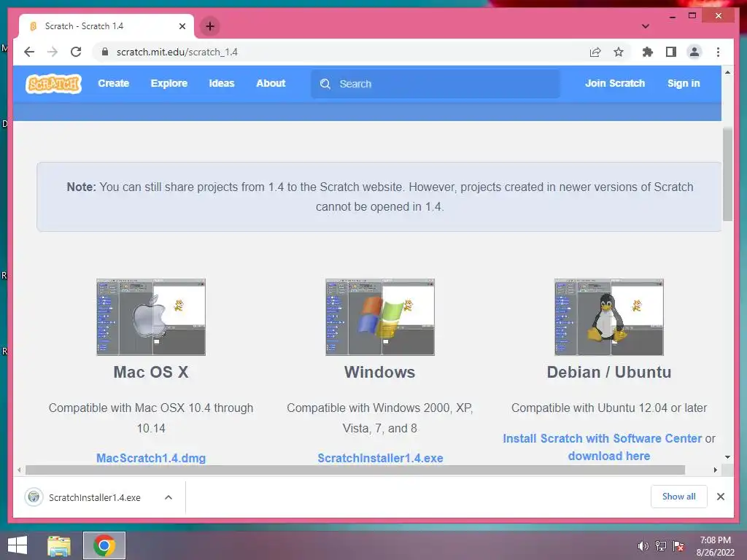Screen dimensions: 747x560
Task: Open the Explore menu item
Action: pyautogui.click(x=169, y=83)
